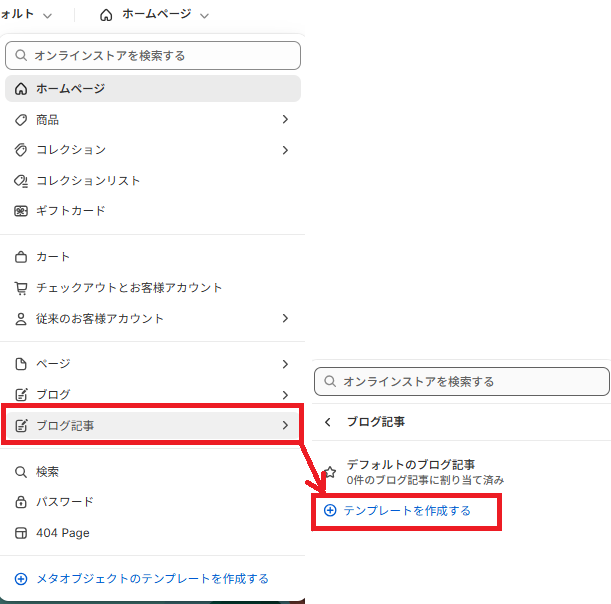Click the コレクションリスト icon
The width and height of the screenshot is (611, 604).
coord(21,181)
